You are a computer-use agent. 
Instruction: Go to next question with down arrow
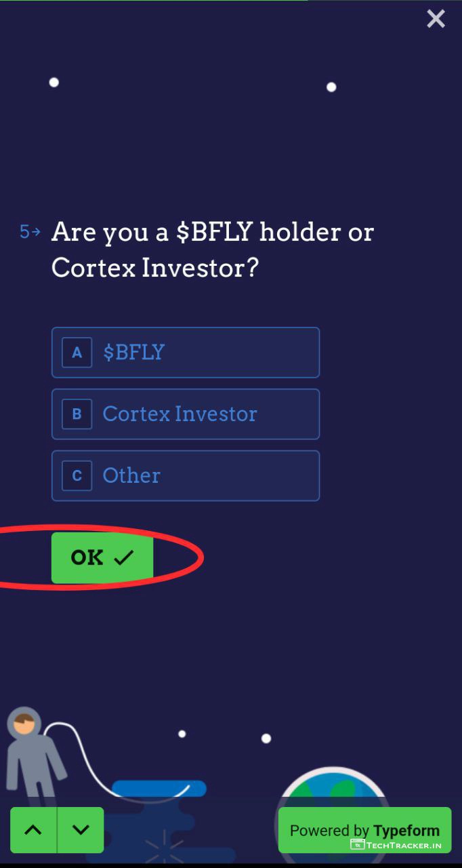point(81,830)
